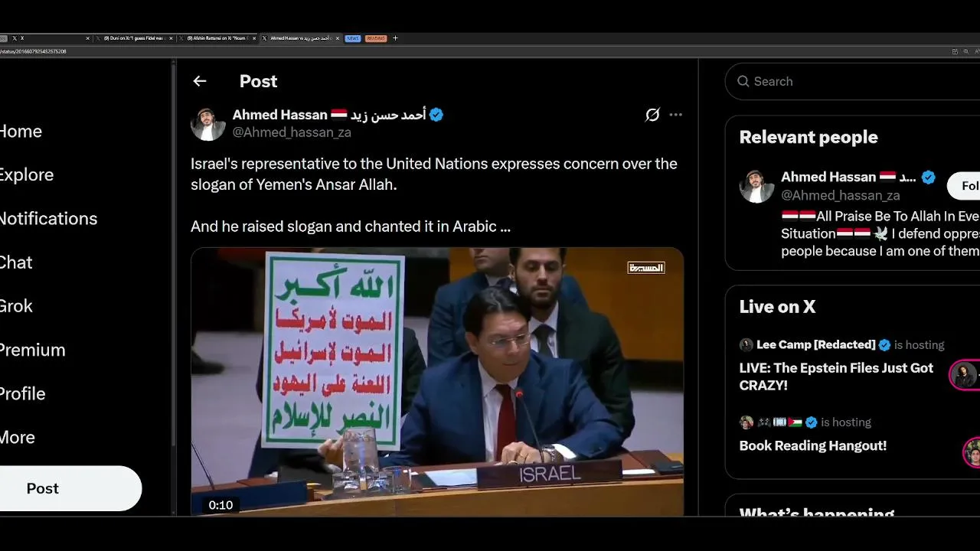The image size is (980, 551).
Task: Click Lee Camp [Redacted] host name
Action: point(816,344)
